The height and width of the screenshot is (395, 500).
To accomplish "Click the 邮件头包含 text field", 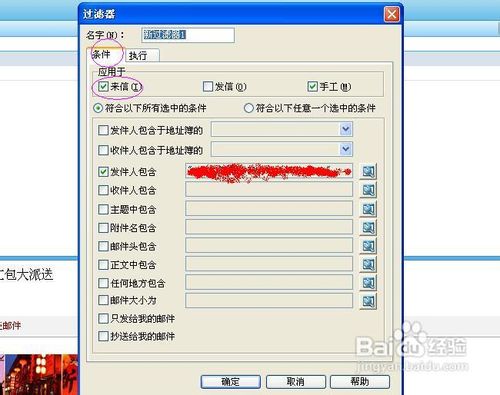I will click(x=269, y=246).
